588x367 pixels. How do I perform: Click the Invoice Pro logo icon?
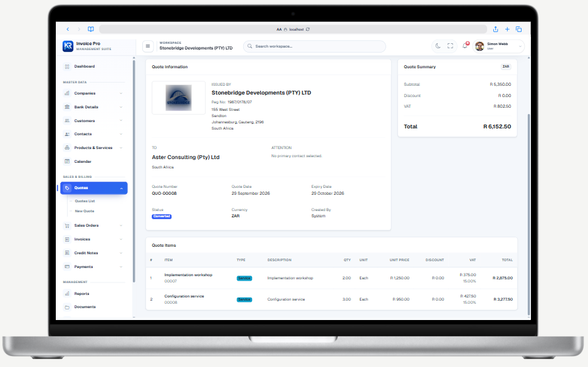(68, 46)
